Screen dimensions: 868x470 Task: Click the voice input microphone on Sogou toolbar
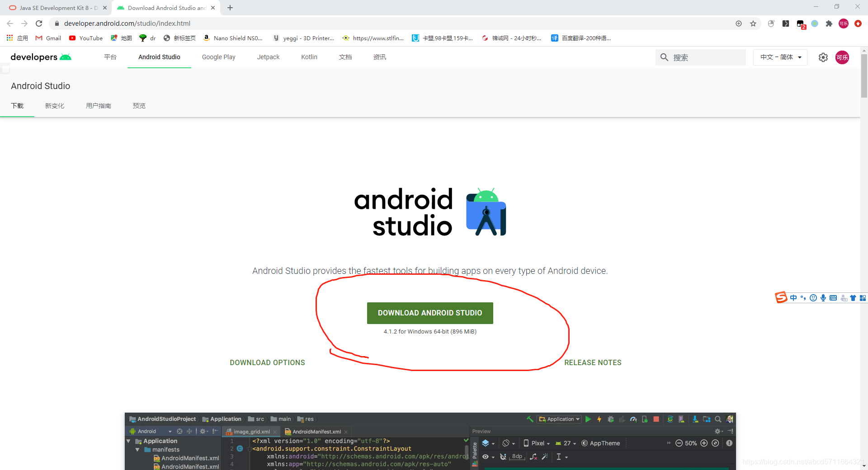click(x=823, y=297)
